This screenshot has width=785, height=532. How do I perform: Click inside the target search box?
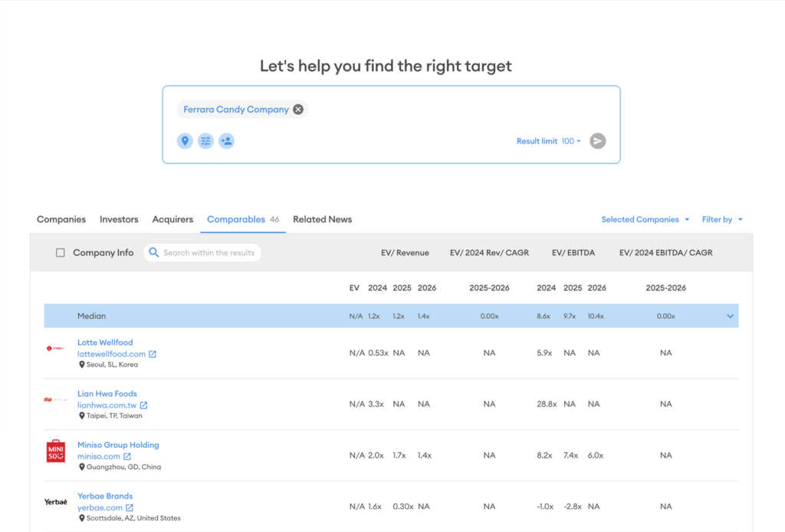tap(392, 125)
